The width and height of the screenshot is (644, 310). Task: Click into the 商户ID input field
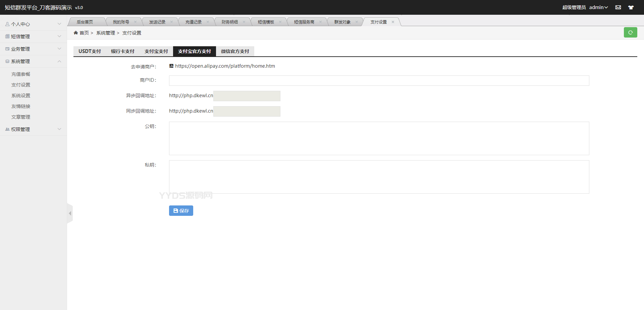pyautogui.click(x=379, y=80)
